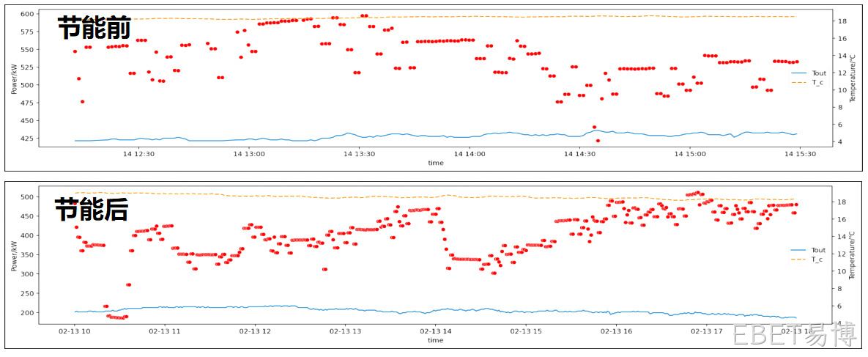Click the time axis label under bottom chart
Screen dimensions: 868x357
(435, 340)
